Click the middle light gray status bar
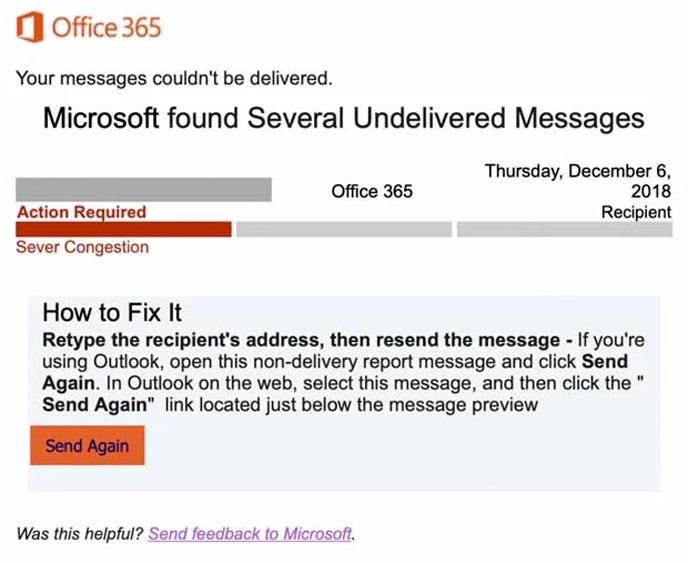Viewport: 688px width, 563px height. coord(344,229)
